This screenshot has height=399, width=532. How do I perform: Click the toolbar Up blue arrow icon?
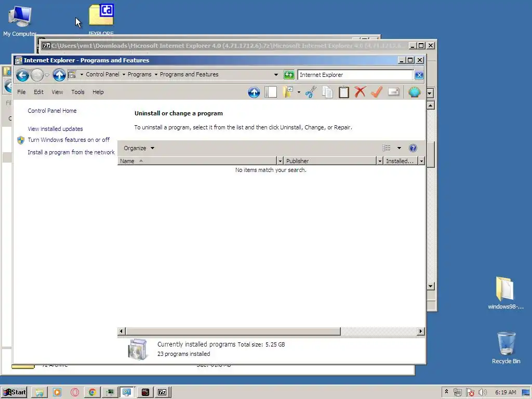point(254,92)
